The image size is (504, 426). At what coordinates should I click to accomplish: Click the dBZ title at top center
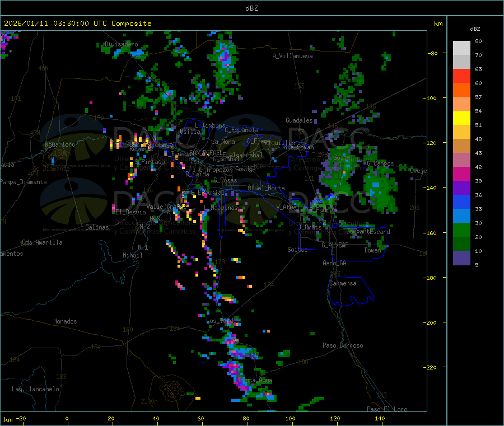[x=251, y=8]
